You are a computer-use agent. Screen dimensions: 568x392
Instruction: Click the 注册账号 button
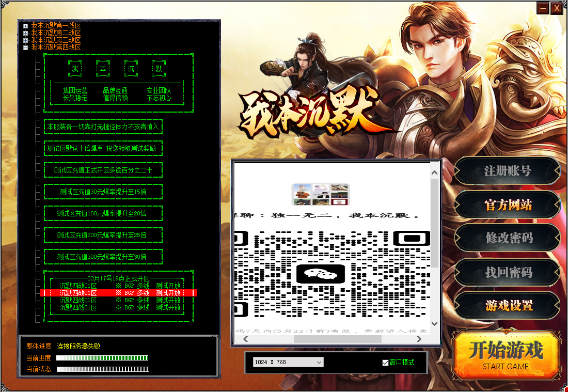pos(507,171)
